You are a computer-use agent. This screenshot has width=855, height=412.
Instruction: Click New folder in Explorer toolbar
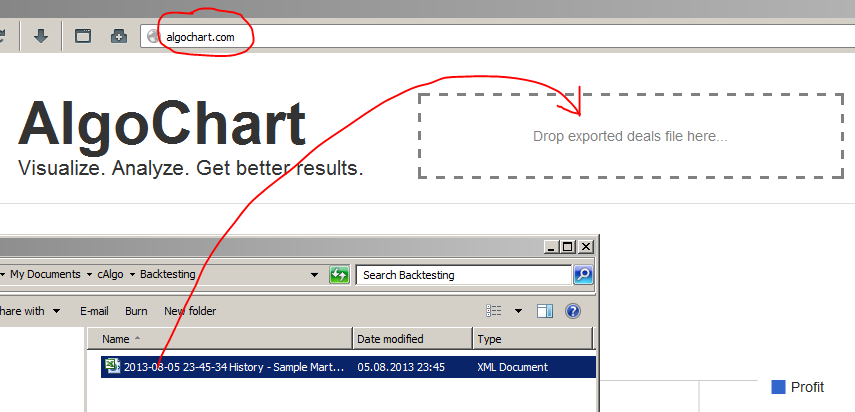(190, 311)
